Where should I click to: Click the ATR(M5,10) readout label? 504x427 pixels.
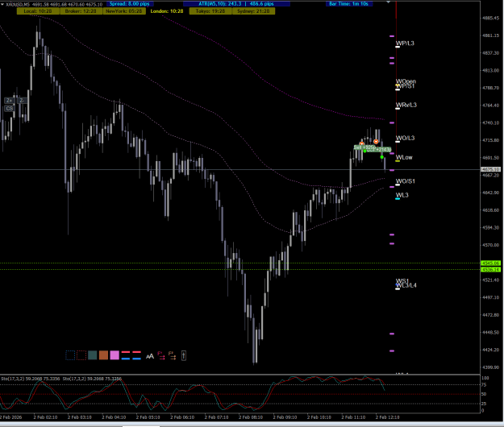click(236, 4)
